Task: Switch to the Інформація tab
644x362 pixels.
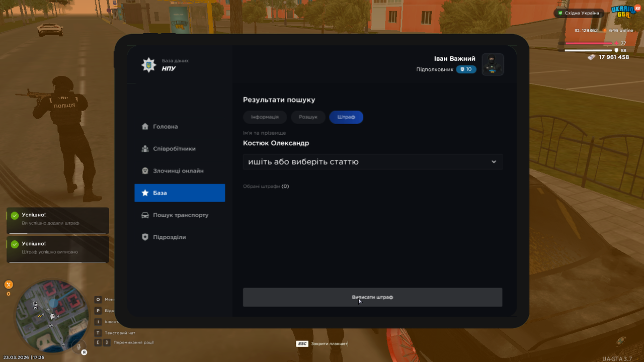Action: click(x=265, y=117)
